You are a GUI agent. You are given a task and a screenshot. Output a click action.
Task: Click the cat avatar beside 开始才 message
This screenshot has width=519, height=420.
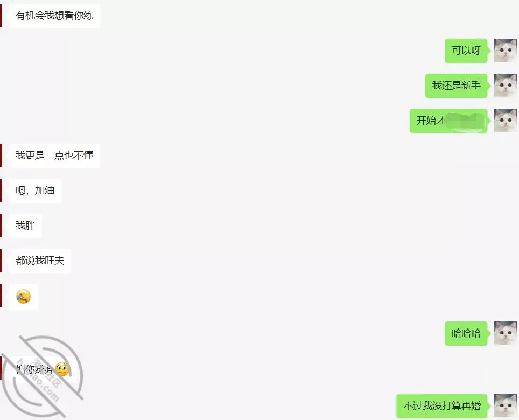506,120
